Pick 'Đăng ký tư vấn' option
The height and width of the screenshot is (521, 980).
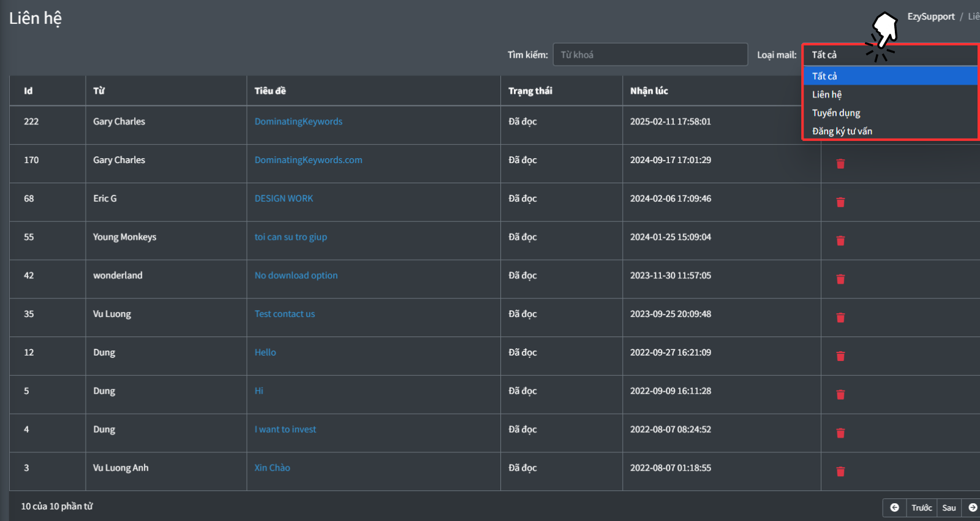click(x=842, y=131)
